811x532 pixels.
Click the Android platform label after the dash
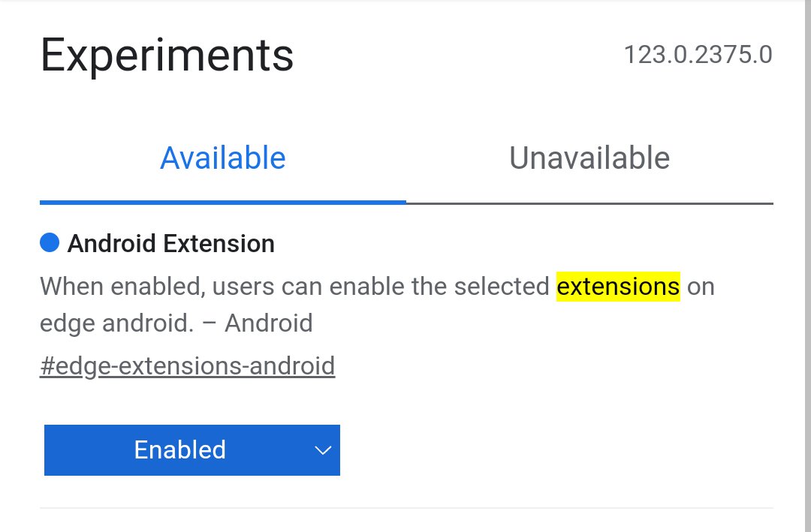(x=269, y=323)
